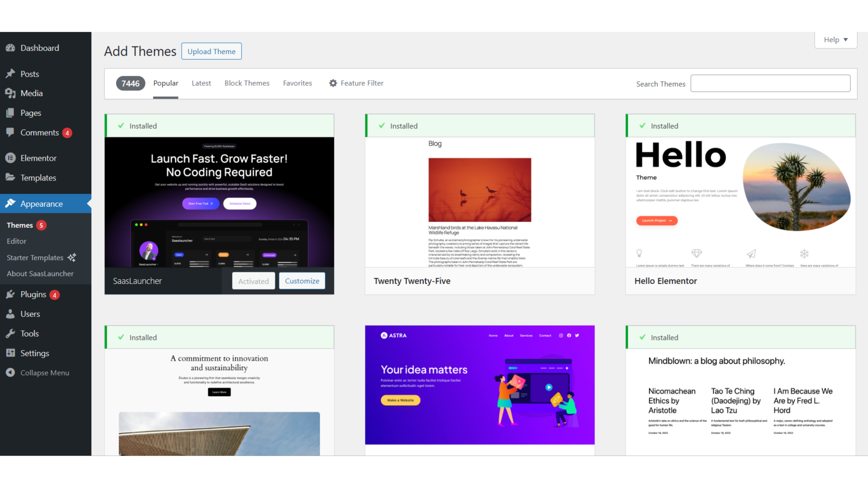
Task: Switch to the Popular tab
Action: click(x=165, y=83)
